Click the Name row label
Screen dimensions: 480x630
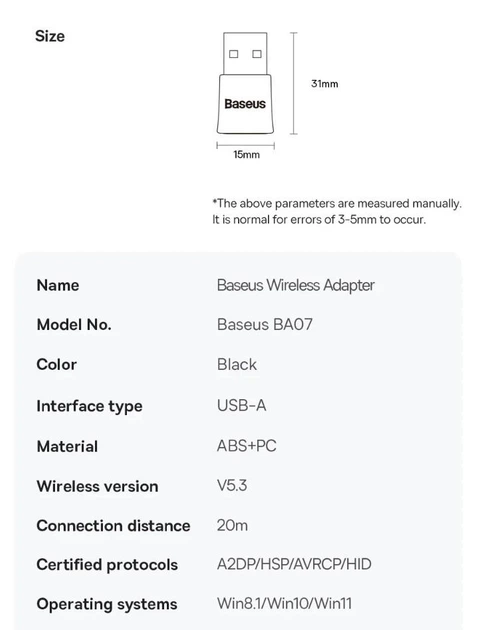tap(58, 285)
